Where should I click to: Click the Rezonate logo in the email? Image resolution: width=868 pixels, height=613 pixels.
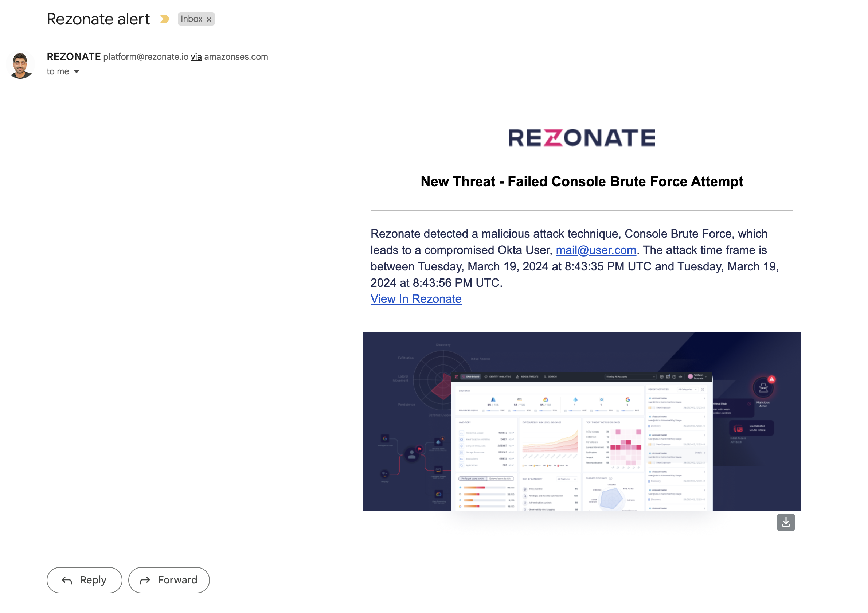[x=582, y=138]
